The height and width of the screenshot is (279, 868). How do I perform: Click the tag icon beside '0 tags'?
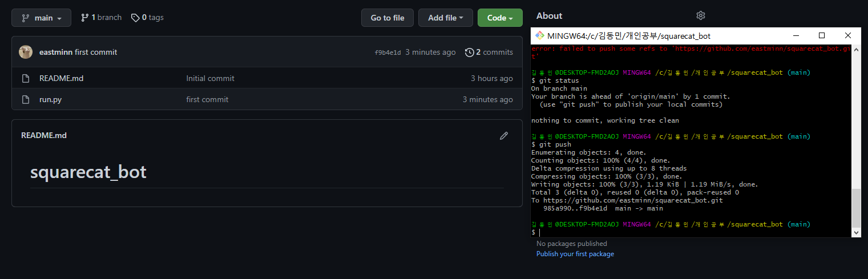135,18
